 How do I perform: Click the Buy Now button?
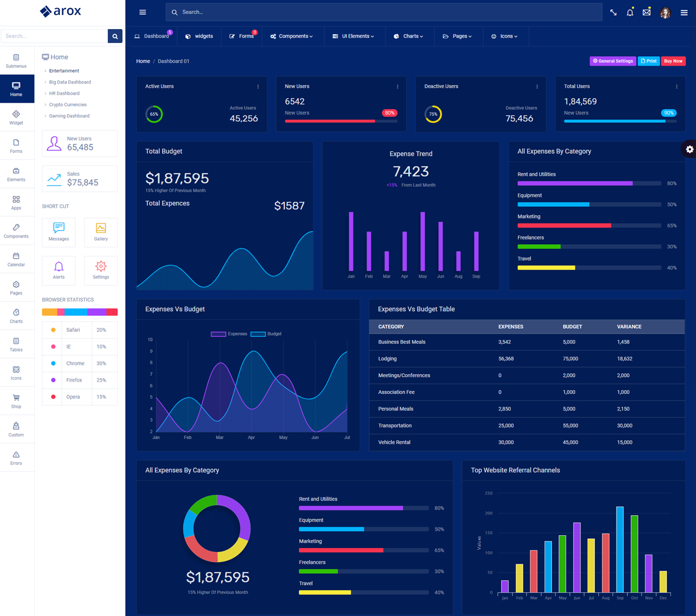click(x=673, y=61)
